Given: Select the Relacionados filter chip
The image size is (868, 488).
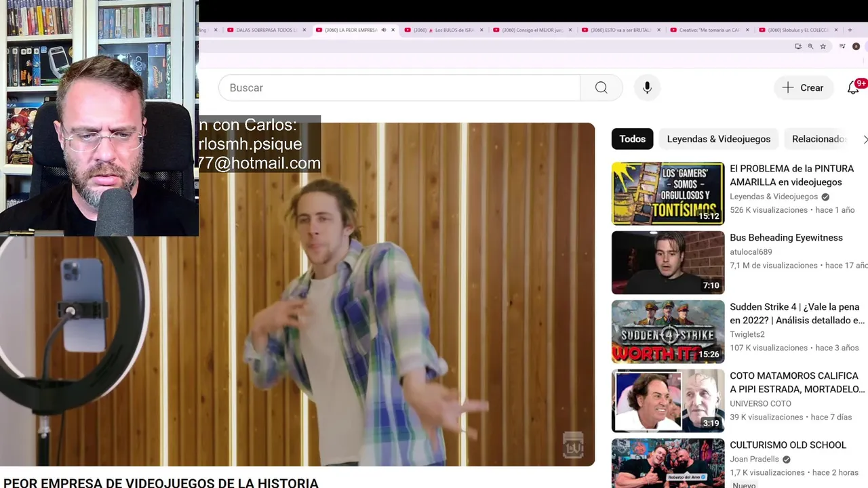Looking at the screenshot, I should click(x=818, y=139).
